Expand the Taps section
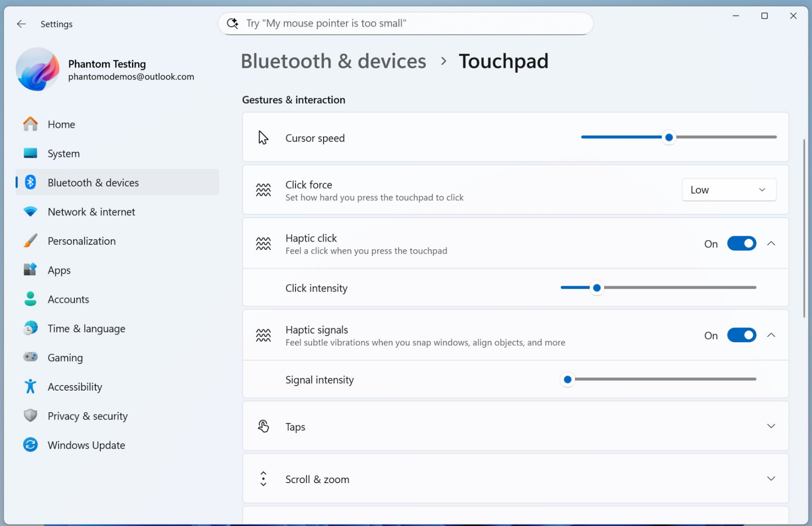This screenshot has height=526, width=812. coord(771,426)
